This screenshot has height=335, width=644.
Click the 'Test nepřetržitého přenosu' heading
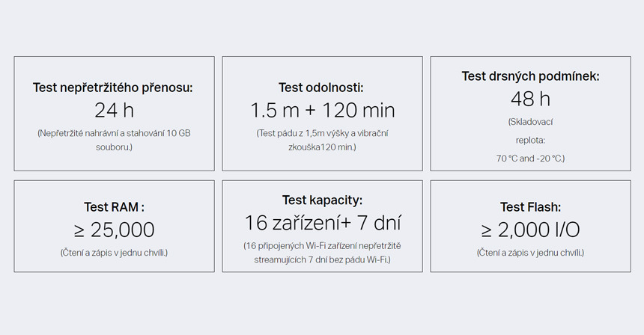point(114,87)
